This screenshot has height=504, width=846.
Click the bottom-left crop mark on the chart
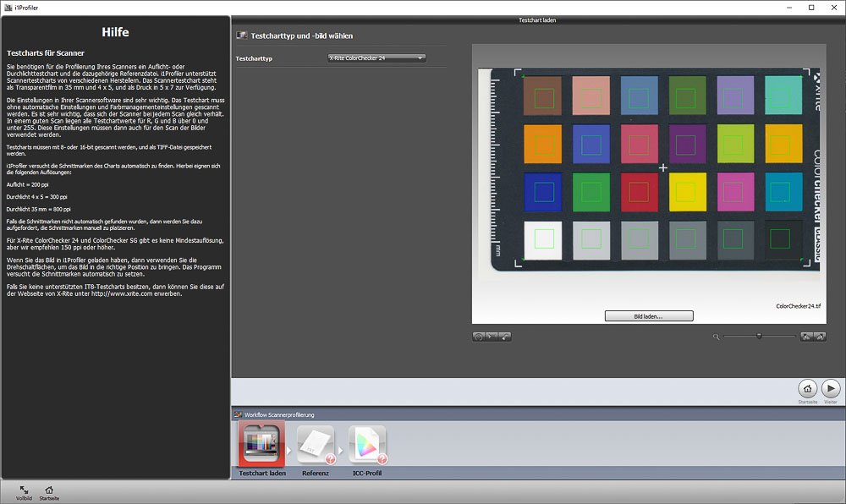(x=519, y=262)
